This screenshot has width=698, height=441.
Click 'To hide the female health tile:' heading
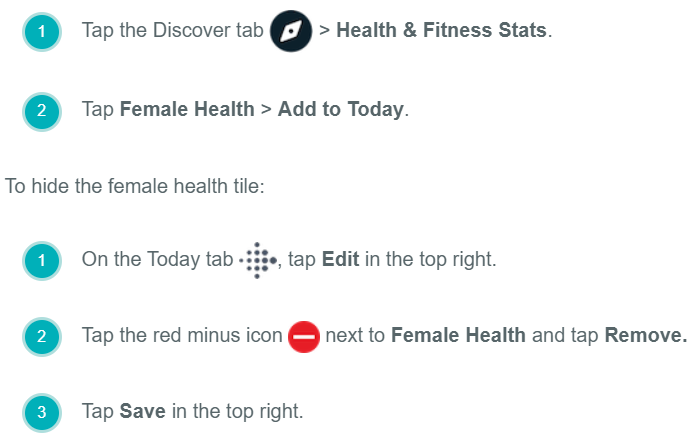point(135,186)
